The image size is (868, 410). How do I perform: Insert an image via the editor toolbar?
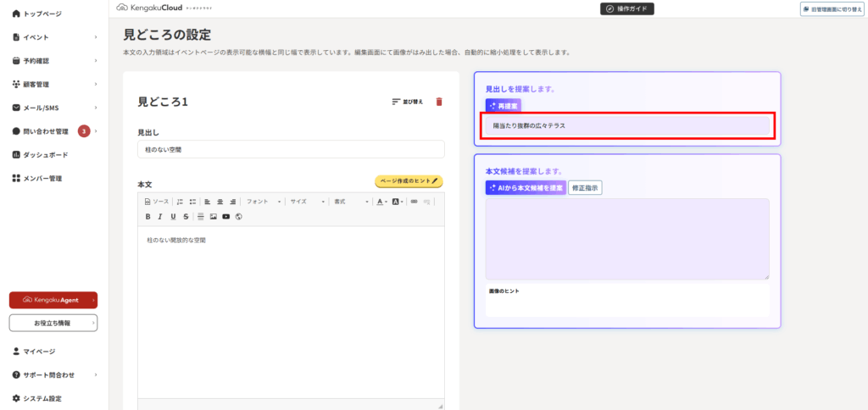[213, 216]
